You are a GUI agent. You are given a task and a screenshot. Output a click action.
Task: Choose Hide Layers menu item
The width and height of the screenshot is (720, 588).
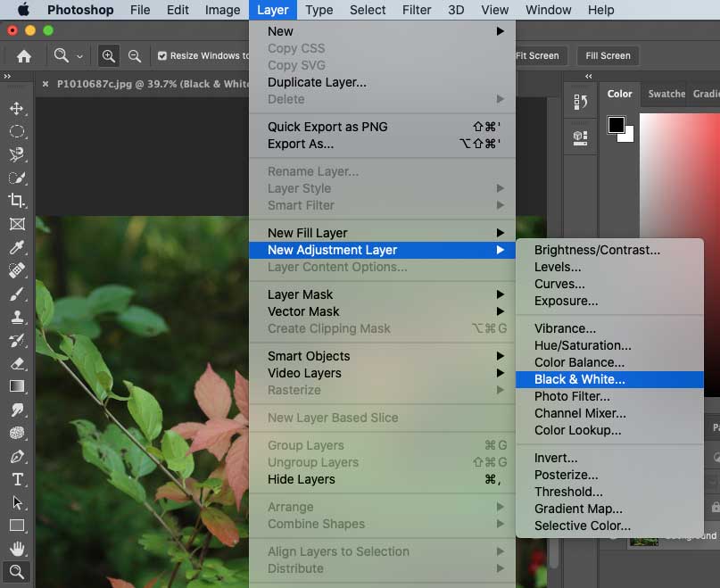pos(382,479)
